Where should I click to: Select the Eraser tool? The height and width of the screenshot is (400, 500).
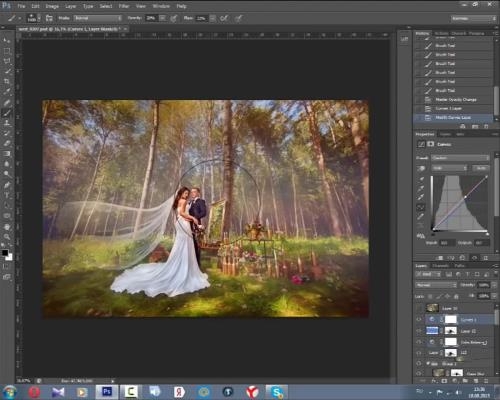(7, 144)
